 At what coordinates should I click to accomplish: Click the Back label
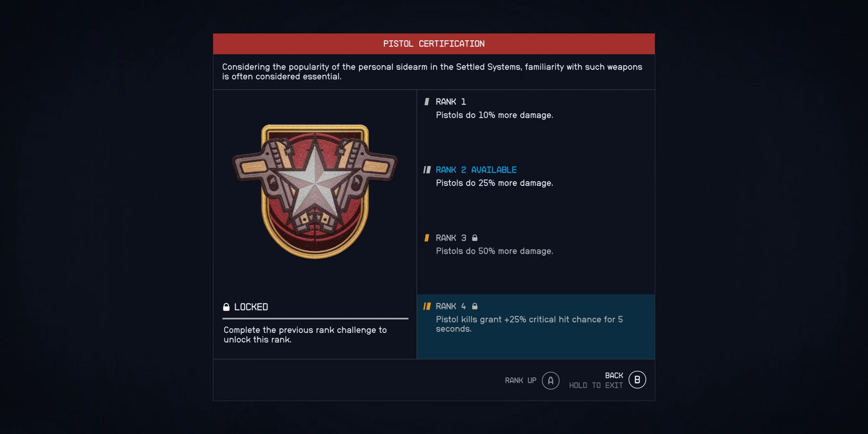pyautogui.click(x=614, y=375)
